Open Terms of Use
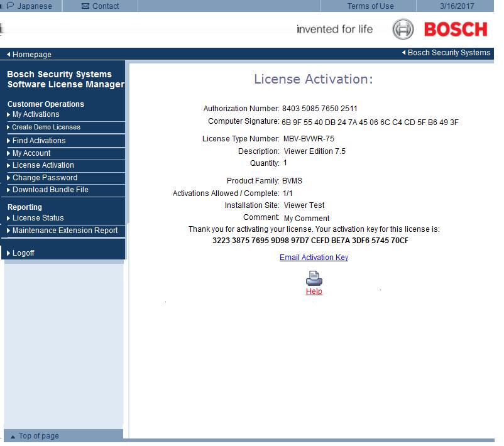The height and width of the screenshot is (446, 504). coord(370,6)
